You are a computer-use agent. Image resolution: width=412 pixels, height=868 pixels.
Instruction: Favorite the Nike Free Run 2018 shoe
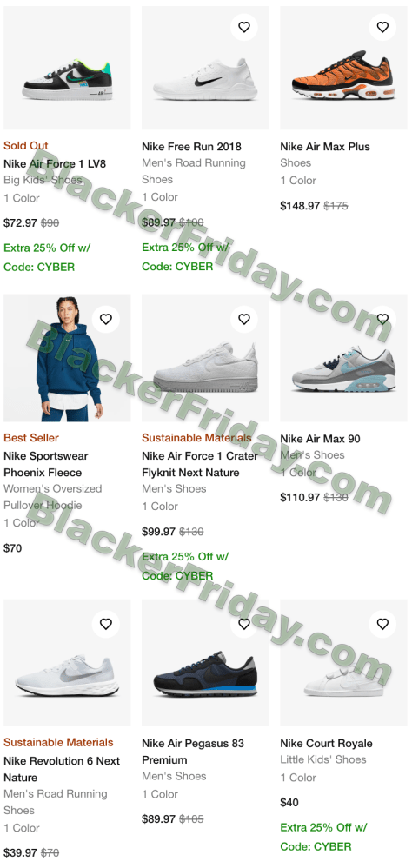pyautogui.click(x=244, y=27)
